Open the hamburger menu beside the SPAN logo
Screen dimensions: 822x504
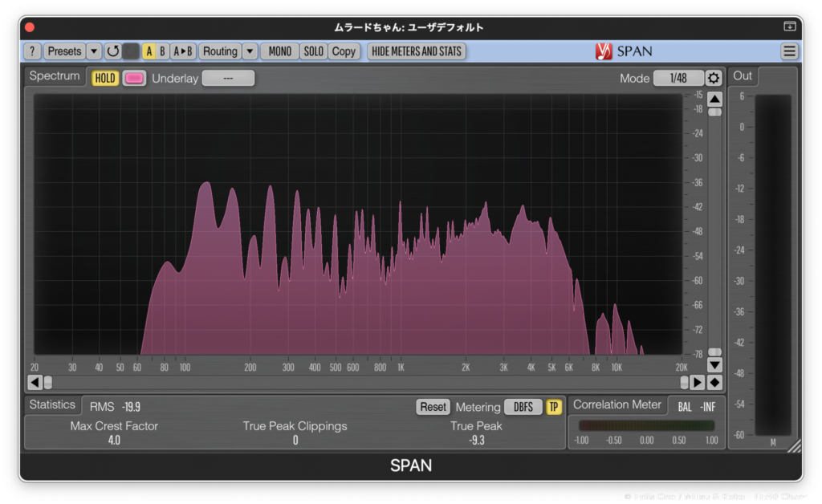point(790,51)
